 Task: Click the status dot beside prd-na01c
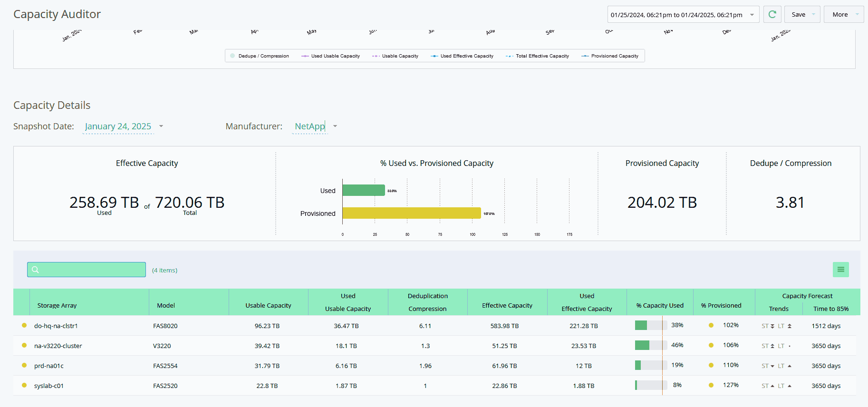pos(24,365)
